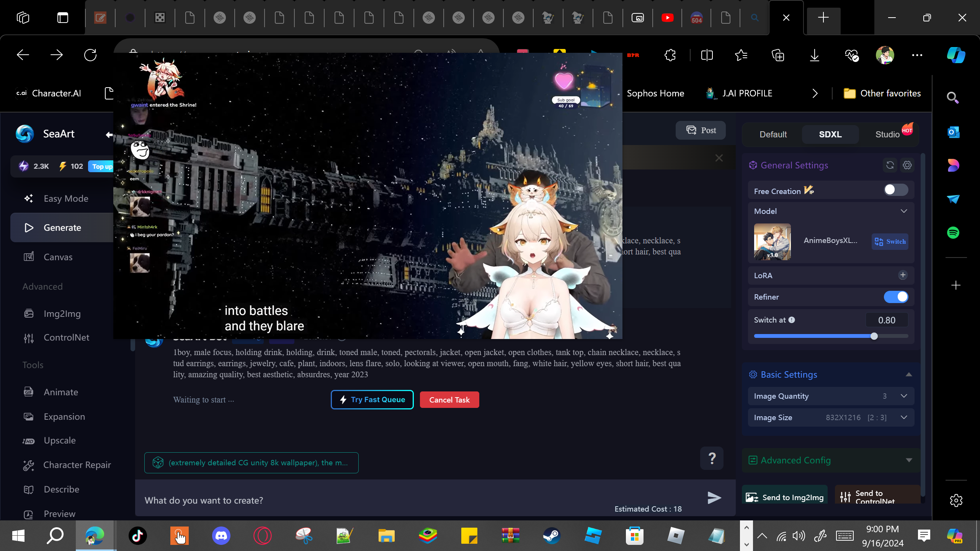Viewport: 980px width, 551px height.
Task: Expand the Image Quantity dropdown
Action: pyautogui.click(x=903, y=396)
